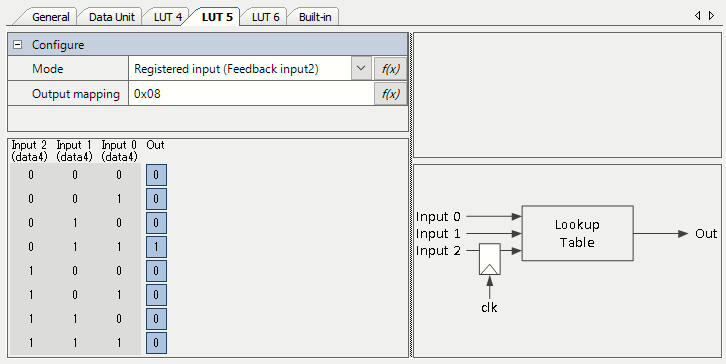Click the Mode property label

(x=47, y=69)
